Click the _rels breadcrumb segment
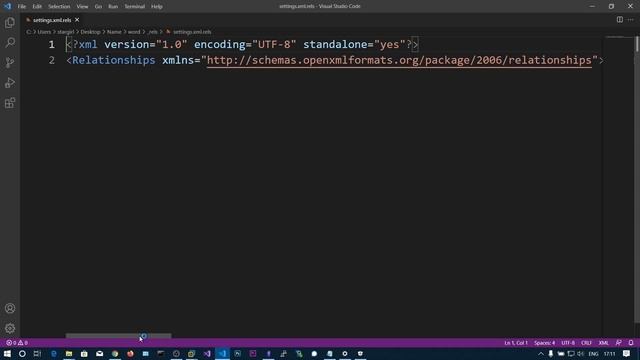The width and height of the screenshot is (640, 360). [x=153, y=32]
